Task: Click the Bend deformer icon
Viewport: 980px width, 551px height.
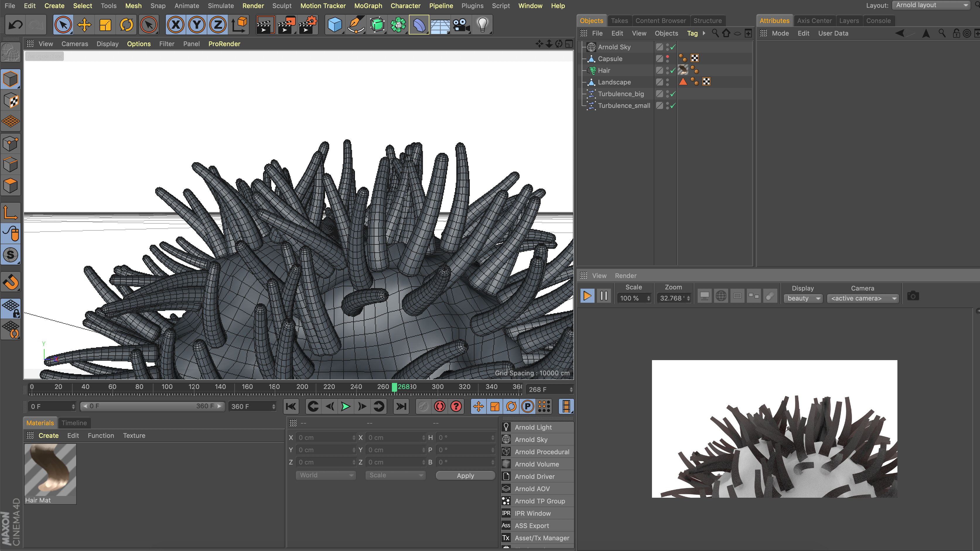Action: pos(419,25)
